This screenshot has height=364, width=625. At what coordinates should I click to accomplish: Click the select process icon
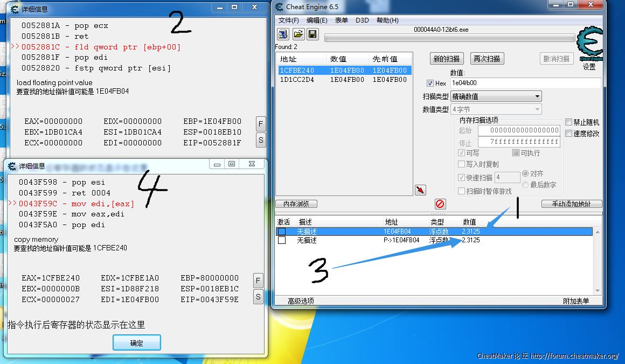[283, 35]
